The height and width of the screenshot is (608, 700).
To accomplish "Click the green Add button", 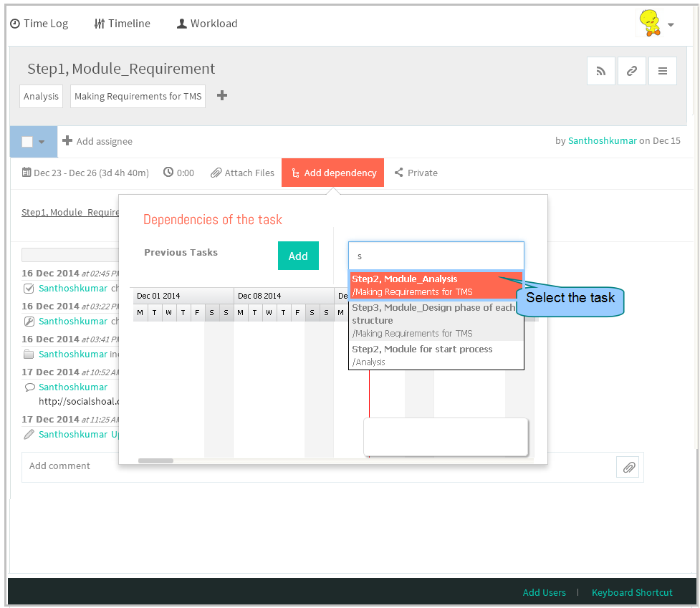I will pos(298,256).
